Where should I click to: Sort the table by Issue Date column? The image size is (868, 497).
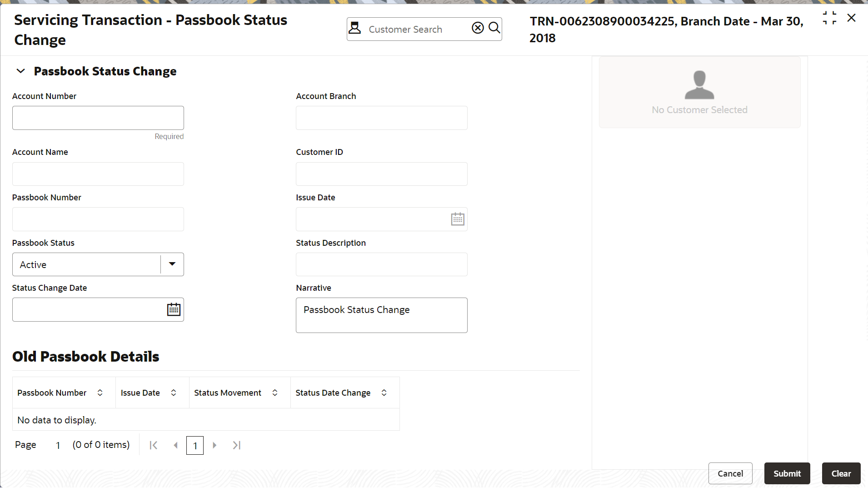tap(174, 393)
